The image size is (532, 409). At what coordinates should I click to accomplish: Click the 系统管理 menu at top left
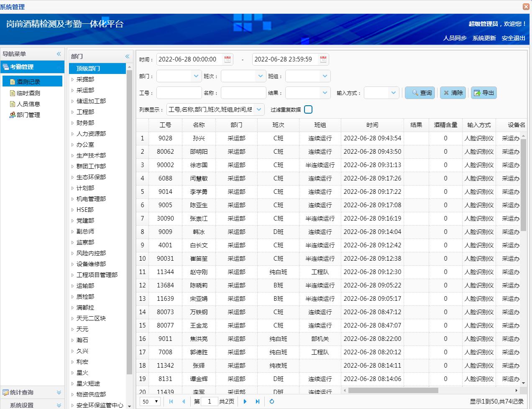pos(13,7)
